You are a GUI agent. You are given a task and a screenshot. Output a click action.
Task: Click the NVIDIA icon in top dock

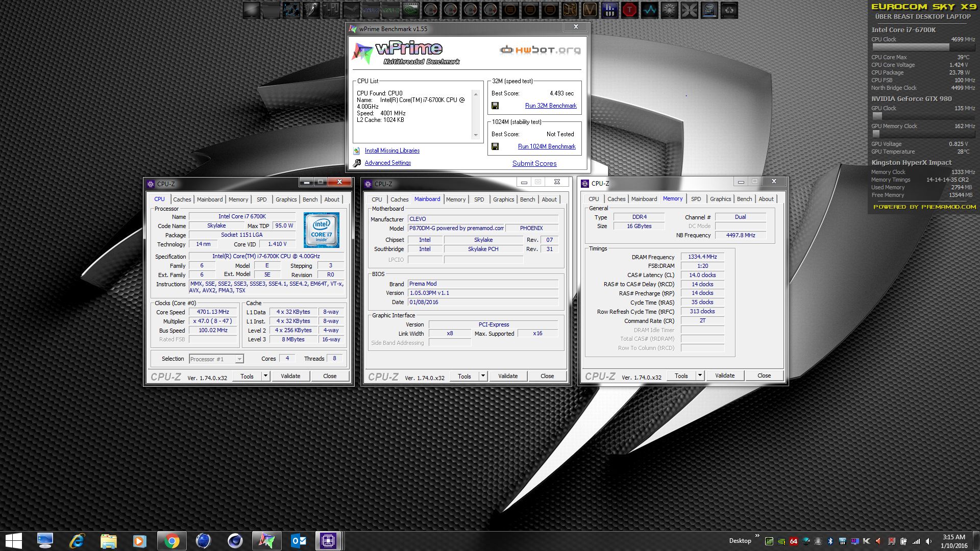pyautogui.click(x=411, y=10)
